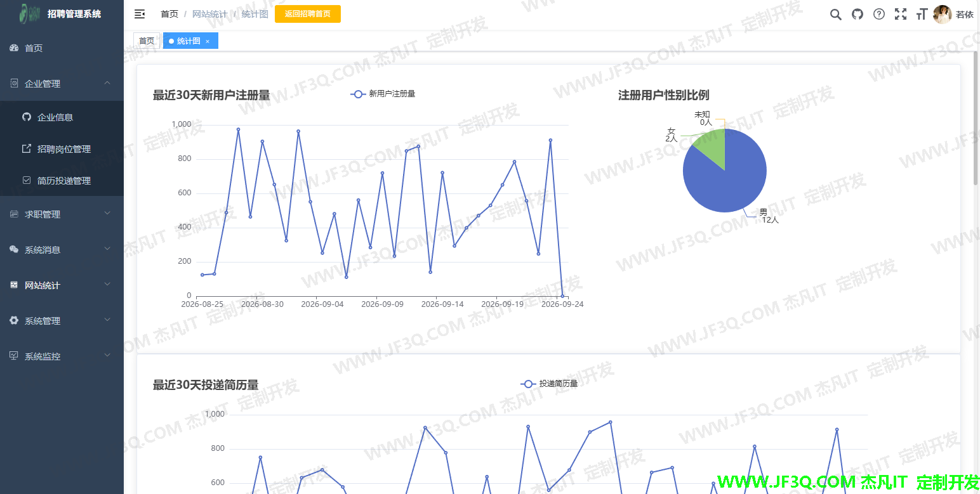Toggle the sidebar collapse hamburger icon

click(140, 14)
